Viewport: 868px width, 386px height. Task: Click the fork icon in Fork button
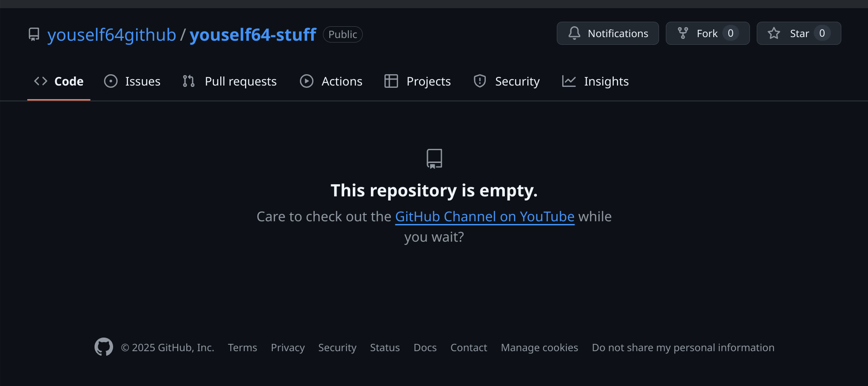(683, 33)
